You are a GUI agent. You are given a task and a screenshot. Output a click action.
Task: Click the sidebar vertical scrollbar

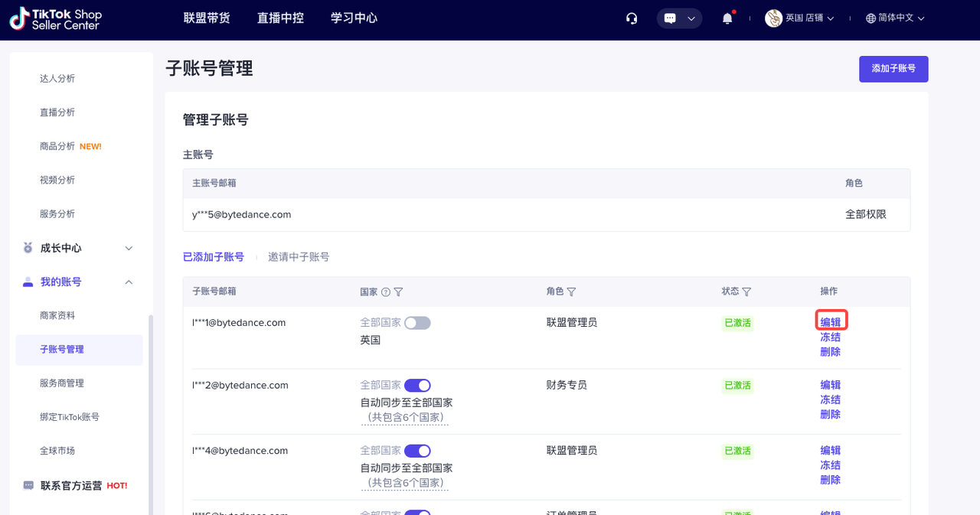coord(151,413)
